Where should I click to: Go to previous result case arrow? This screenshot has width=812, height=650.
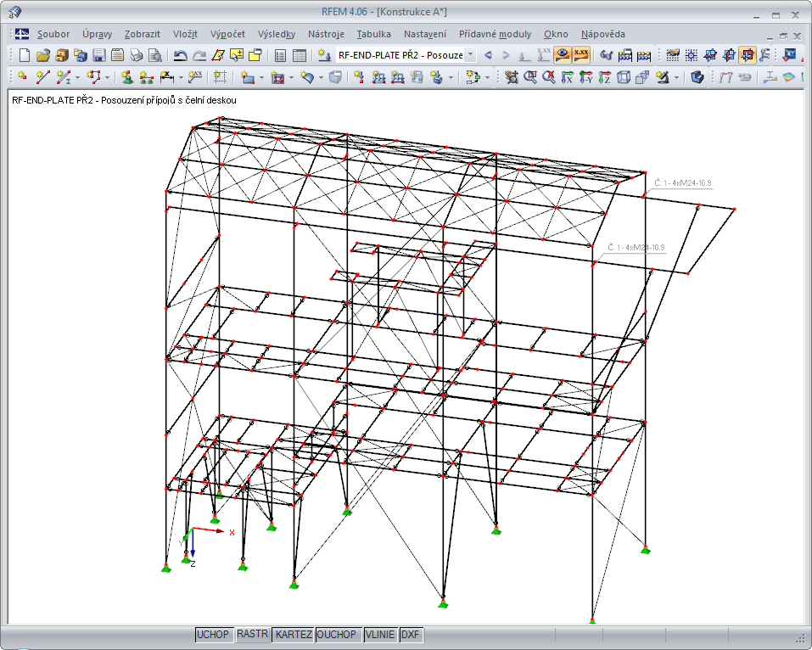tap(488, 55)
